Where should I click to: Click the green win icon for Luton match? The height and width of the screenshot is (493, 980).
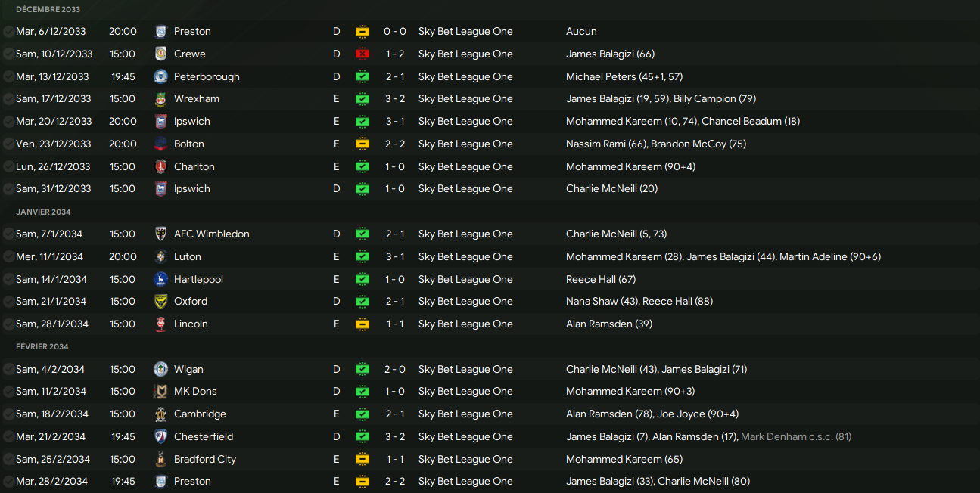[x=362, y=256]
